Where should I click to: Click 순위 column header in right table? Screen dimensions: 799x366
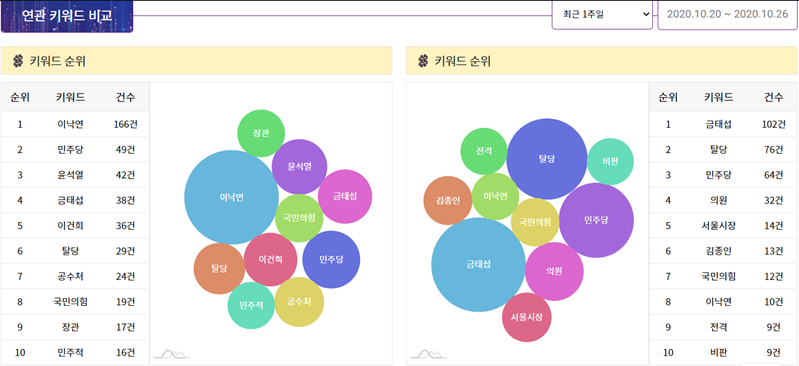[668, 98]
